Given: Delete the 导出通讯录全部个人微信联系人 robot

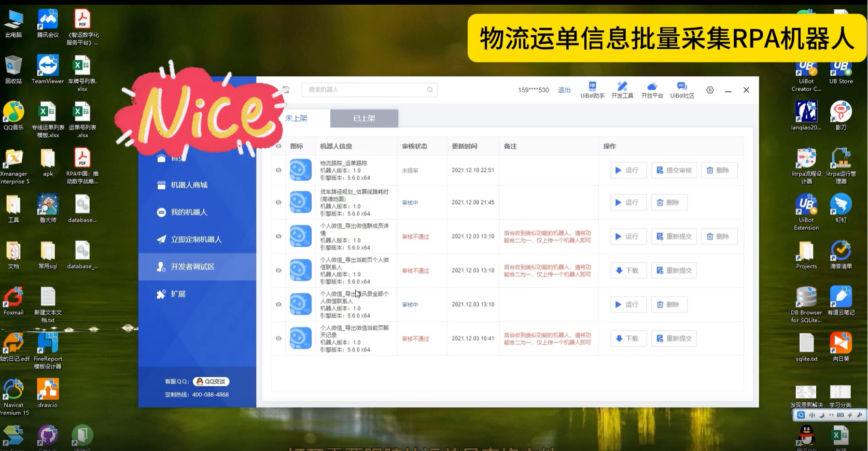Looking at the screenshot, I should [x=669, y=304].
